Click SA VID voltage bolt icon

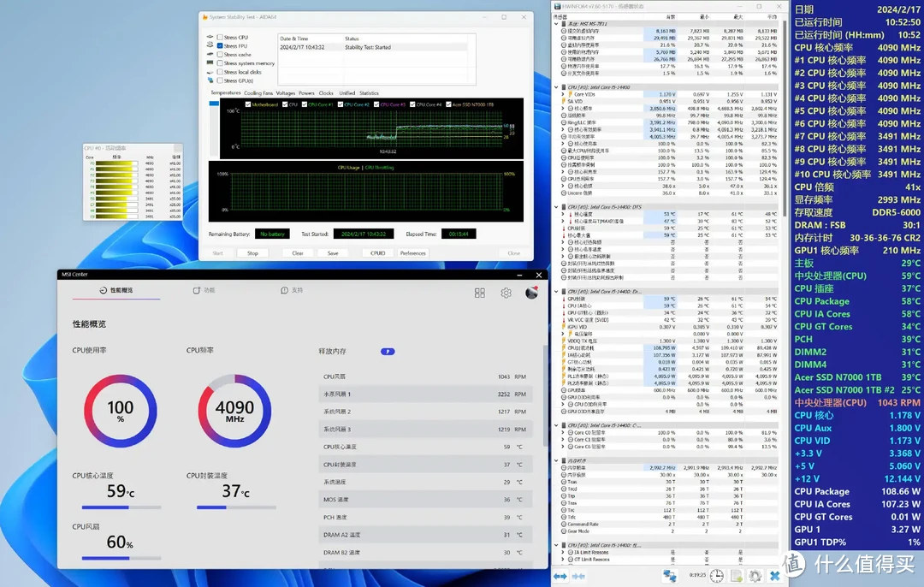(x=563, y=101)
